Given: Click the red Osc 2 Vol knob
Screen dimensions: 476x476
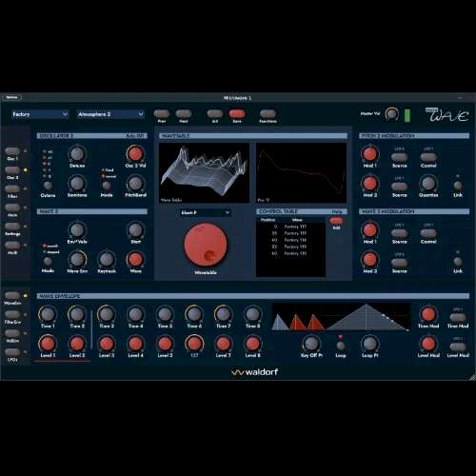Looking at the screenshot, I should 135,154.
